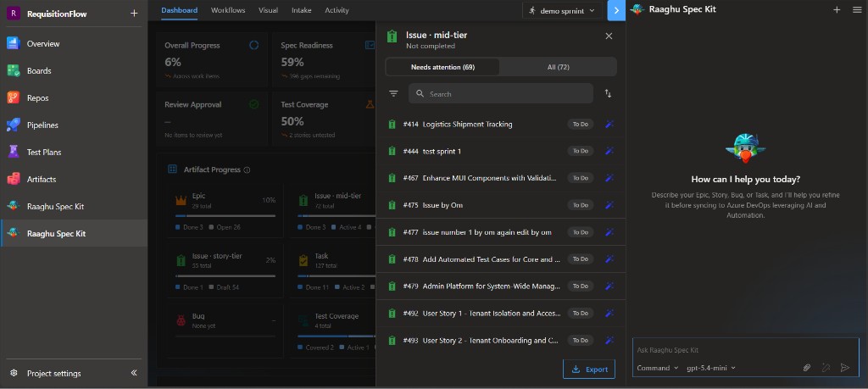Open Project settings gear

[14, 373]
